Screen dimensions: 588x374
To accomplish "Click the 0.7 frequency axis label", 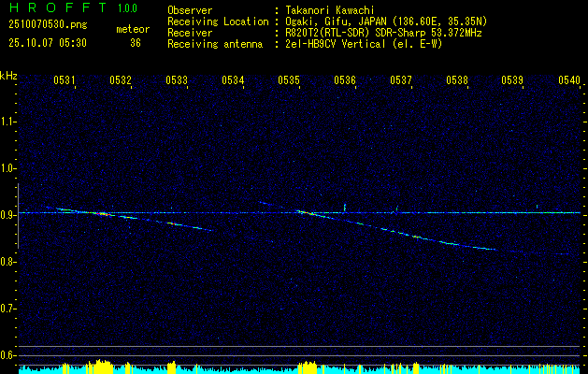I will [8, 308].
